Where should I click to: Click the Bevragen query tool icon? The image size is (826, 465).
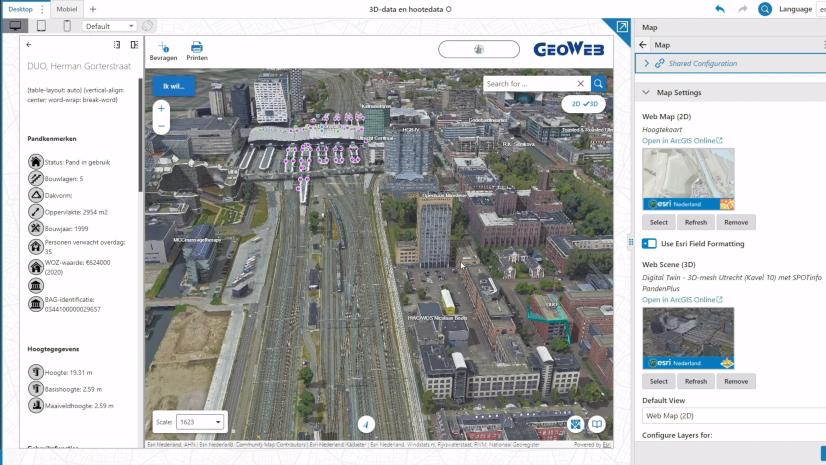point(163,47)
